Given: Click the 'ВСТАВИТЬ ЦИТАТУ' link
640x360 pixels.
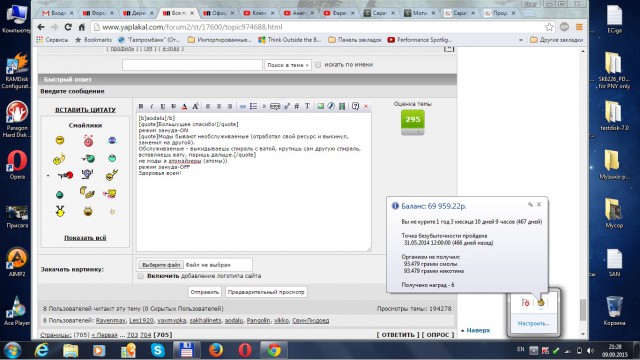Looking at the screenshot, I should (x=85, y=110).
